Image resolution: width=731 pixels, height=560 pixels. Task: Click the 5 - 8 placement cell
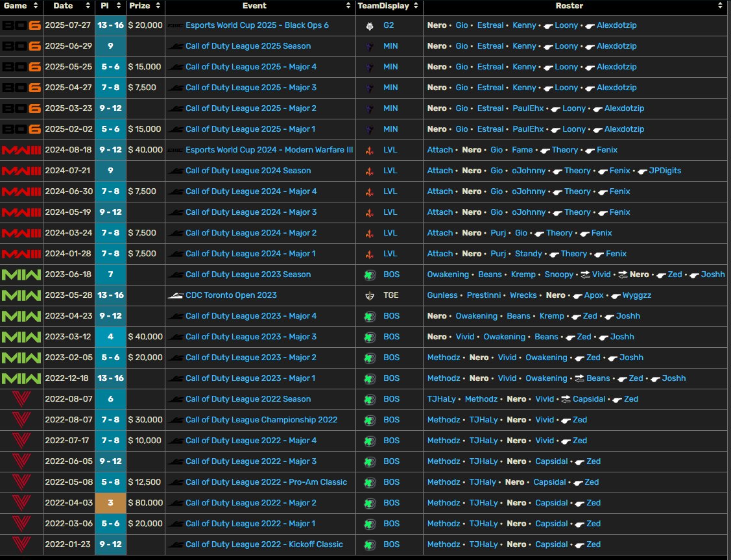coord(110,482)
